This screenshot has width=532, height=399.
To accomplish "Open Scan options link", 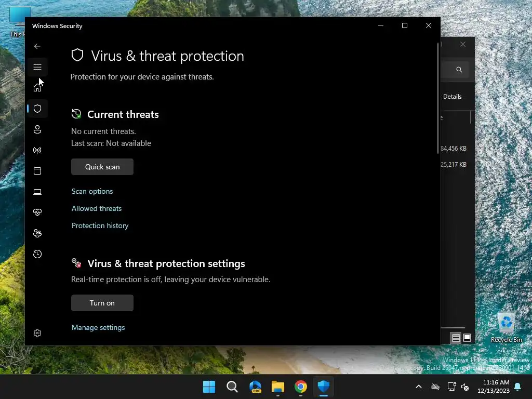I will click(x=92, y=191).
